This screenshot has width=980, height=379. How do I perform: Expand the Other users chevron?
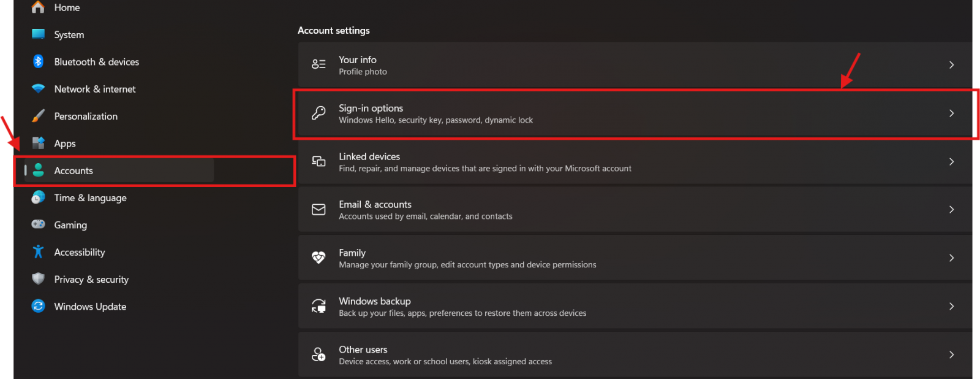click(x=951, y=355)
